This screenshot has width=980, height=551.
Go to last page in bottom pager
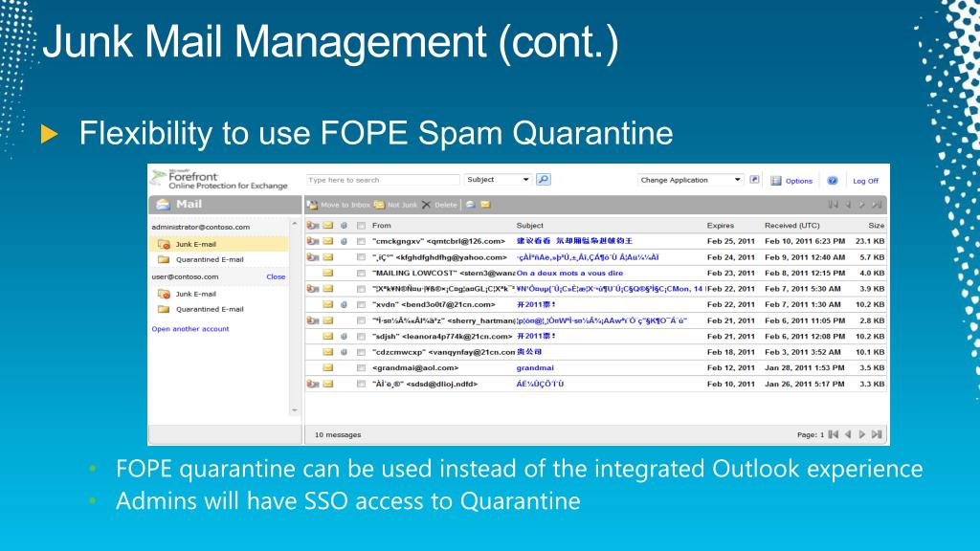tap(877, 434)
